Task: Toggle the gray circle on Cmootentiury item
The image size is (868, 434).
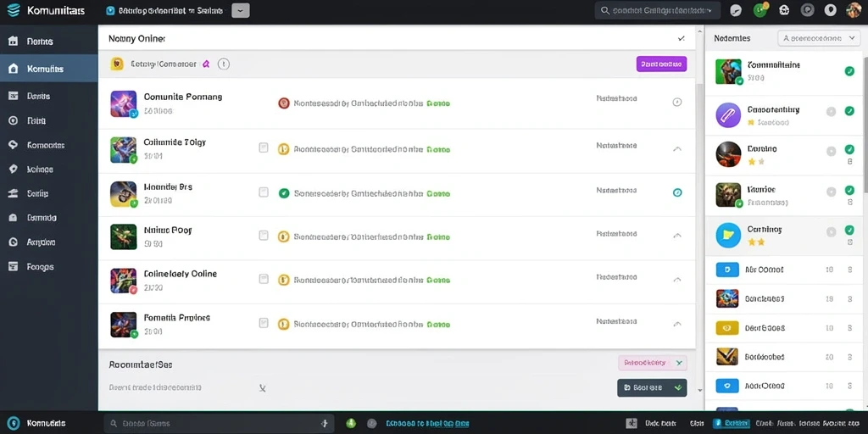Action: tap(831, 111)
